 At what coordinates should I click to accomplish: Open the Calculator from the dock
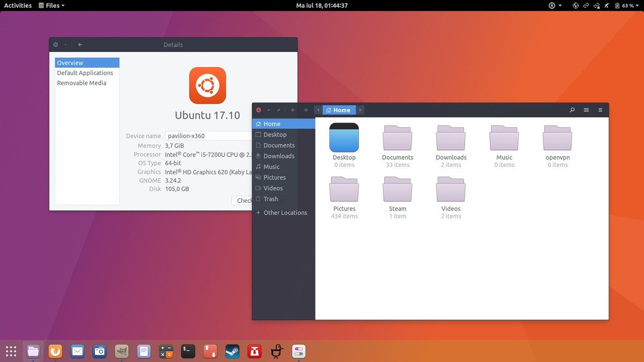(166, 352)
